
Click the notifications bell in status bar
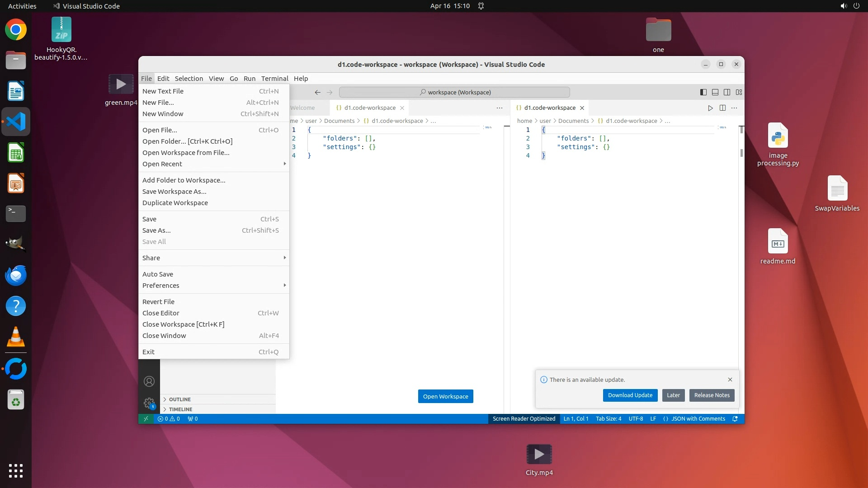735,419
